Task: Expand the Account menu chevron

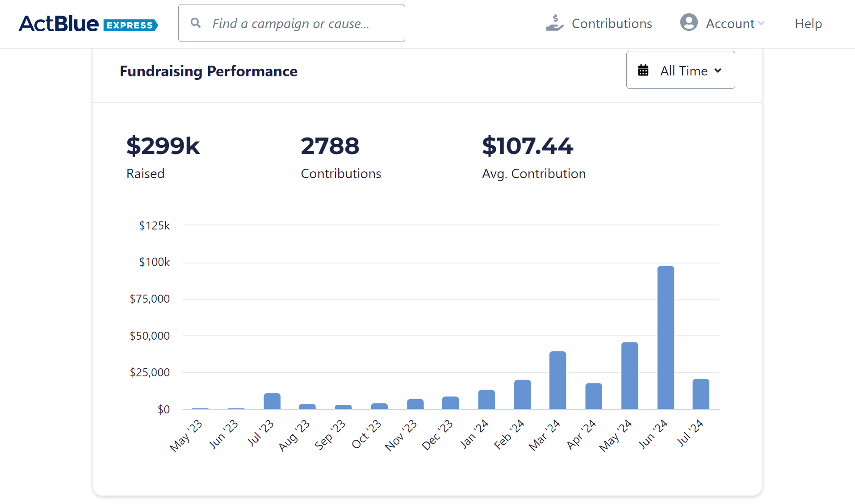Action: tap(761, 24)
